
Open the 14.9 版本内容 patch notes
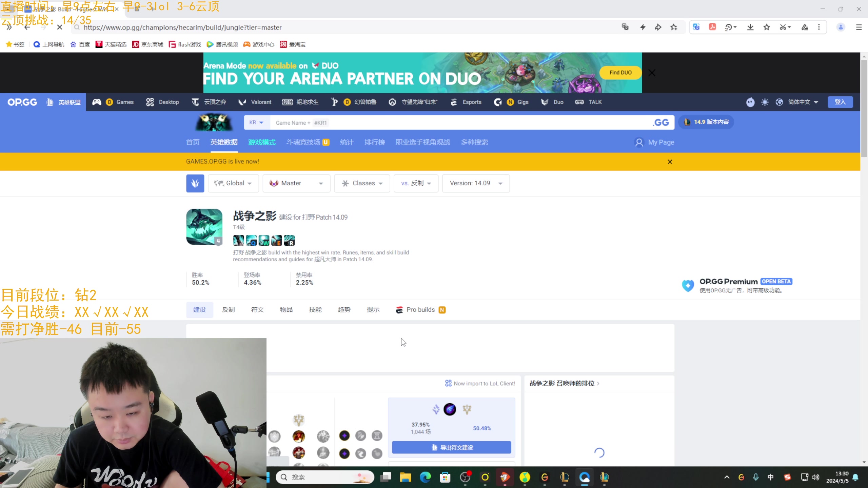(x=707, y=122)
